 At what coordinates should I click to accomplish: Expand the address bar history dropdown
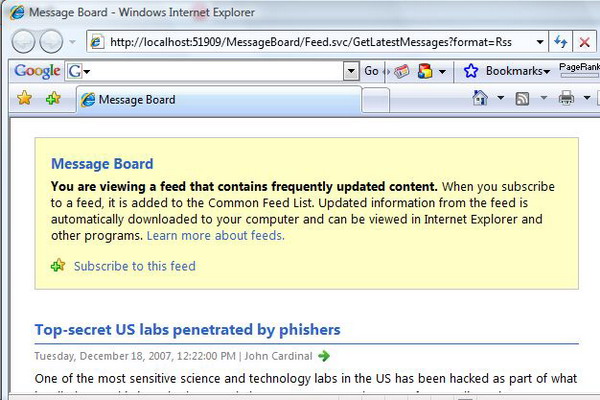click(x=540, y=42)
